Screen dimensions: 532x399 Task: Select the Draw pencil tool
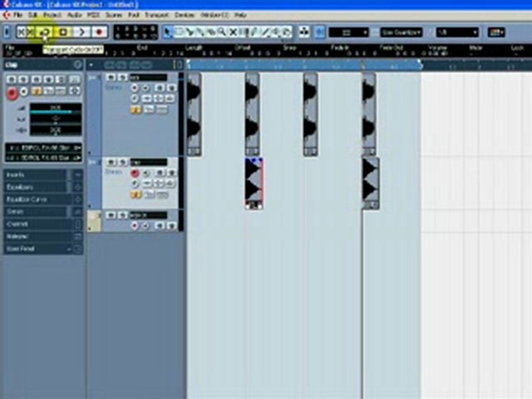(255, 32)
